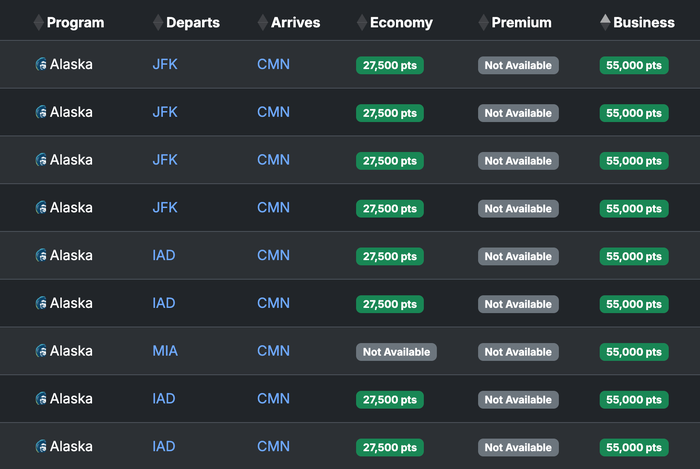
Task: Click the Premium column sort icon
Action: pos(483,22)
